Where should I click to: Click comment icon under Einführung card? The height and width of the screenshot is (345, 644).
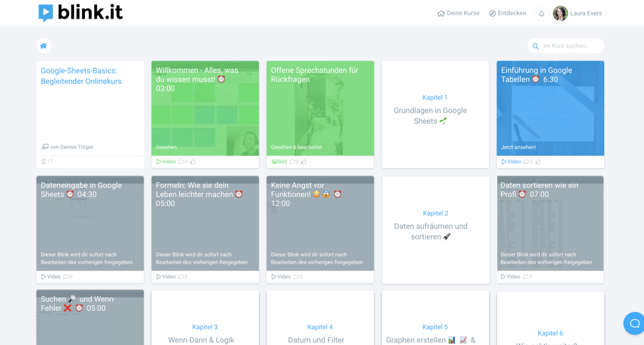tap(526, 162)
